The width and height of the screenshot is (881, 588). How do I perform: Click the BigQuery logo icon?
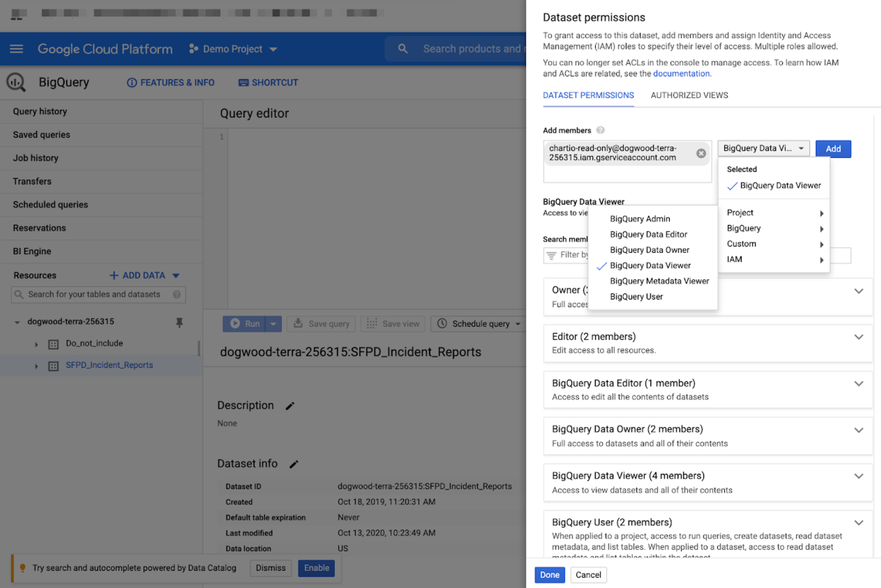16,82
